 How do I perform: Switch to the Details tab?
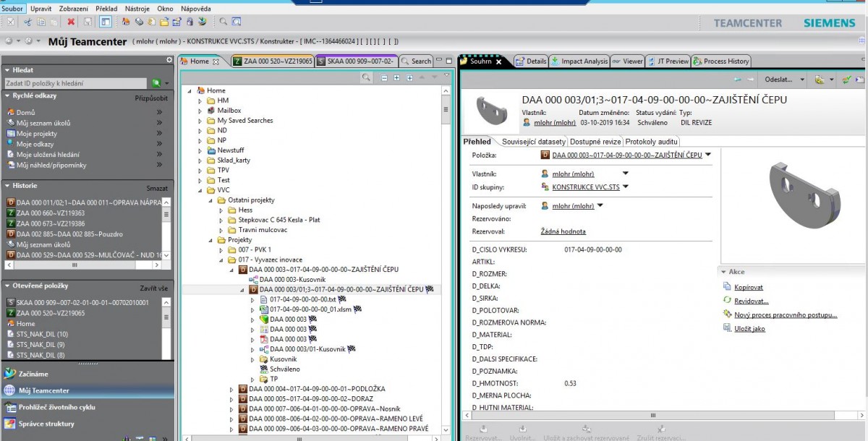[x=532, y=61]
